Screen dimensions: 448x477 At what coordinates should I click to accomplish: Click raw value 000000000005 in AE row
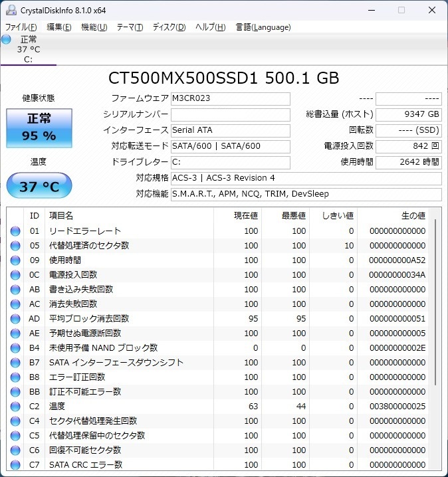coord(397,334)
